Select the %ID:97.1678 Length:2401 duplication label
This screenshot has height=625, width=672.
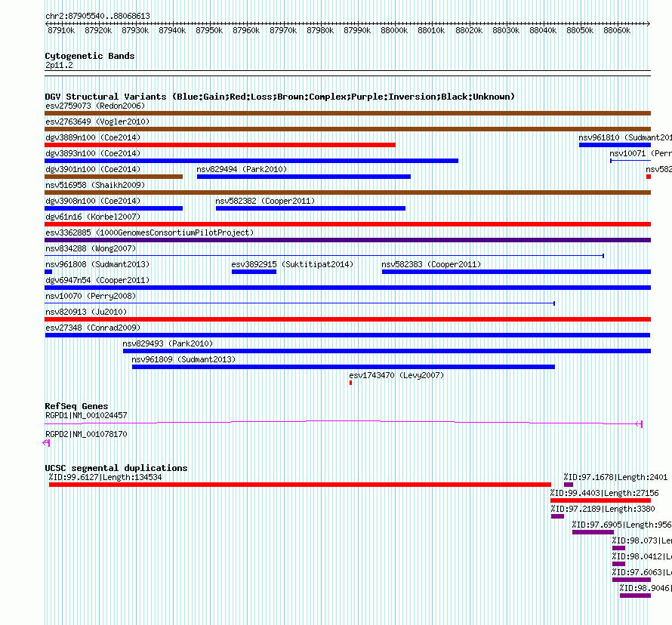[x=615, y=477]
